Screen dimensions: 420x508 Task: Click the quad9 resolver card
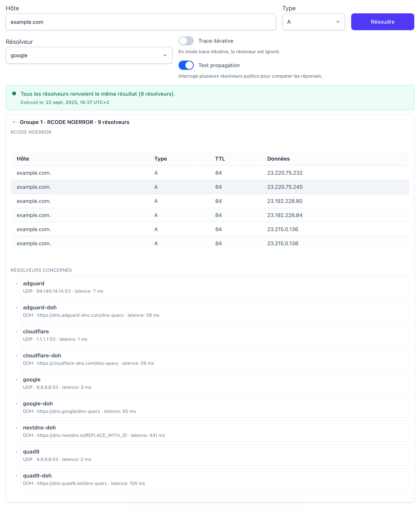click(x=215, y=455)
